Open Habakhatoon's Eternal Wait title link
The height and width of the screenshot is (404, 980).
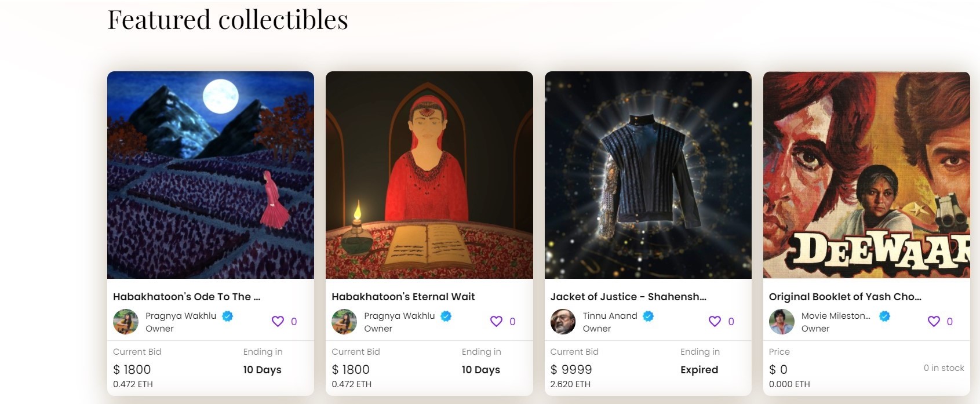pos(403,297)
